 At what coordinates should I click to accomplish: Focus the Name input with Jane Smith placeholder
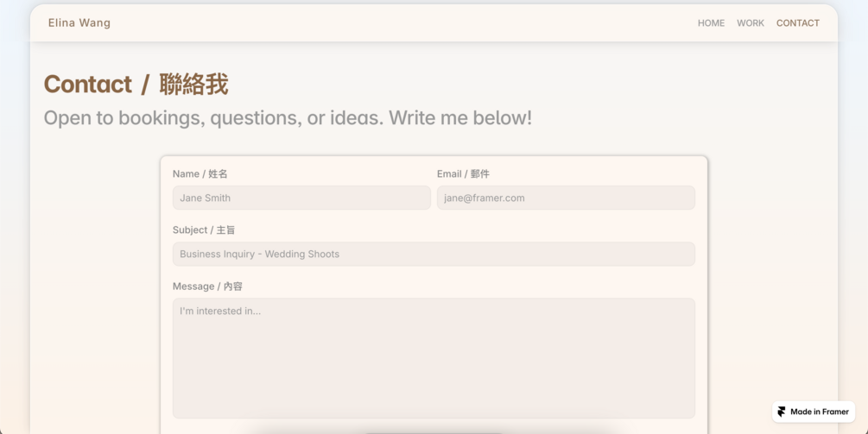301,198
